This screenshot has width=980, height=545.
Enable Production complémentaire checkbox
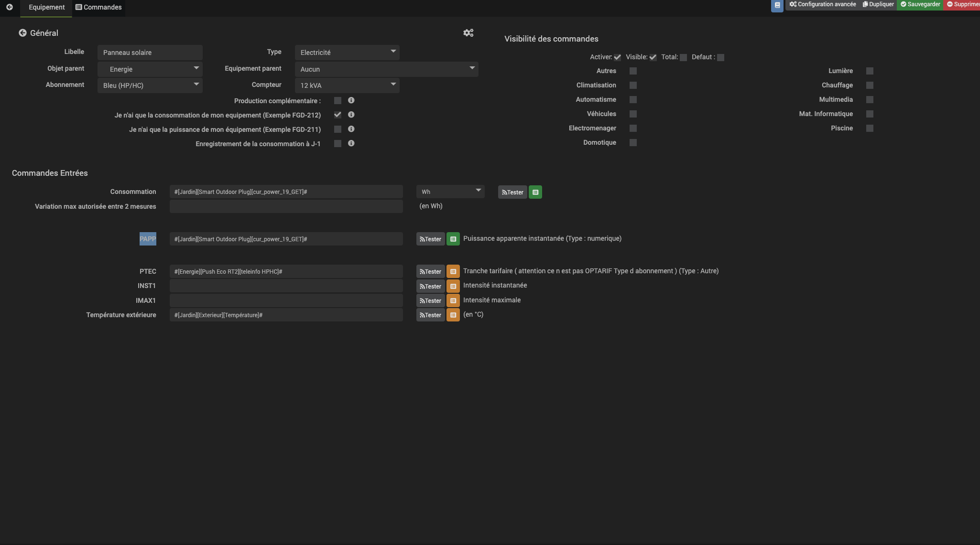pyautogui.click(x=338, y=101)
